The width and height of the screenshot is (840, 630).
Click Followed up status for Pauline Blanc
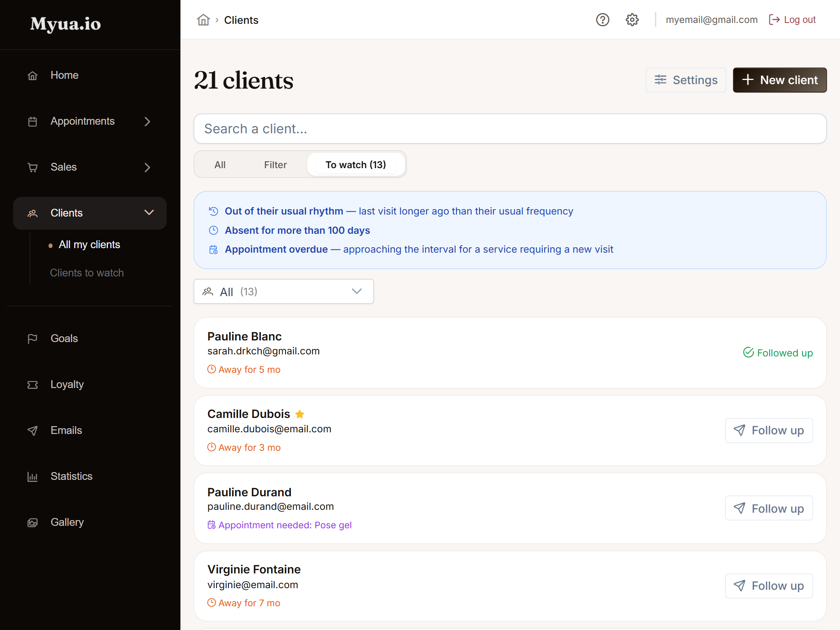[778, 353]
